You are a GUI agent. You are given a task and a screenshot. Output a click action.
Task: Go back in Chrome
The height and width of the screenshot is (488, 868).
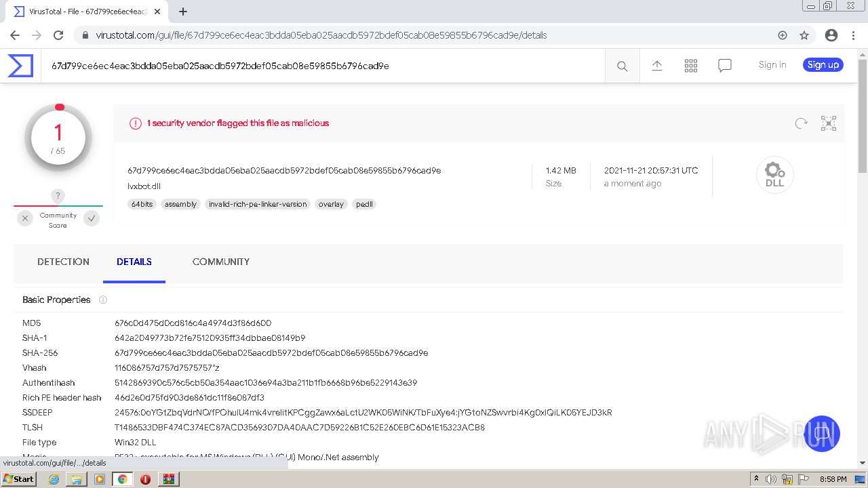coord(15,35)
